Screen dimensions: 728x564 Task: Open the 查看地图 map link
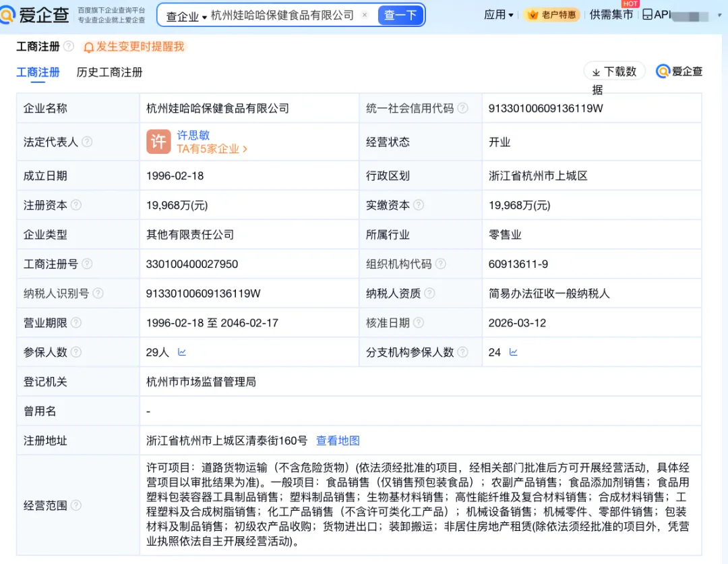tap(338, 441)
